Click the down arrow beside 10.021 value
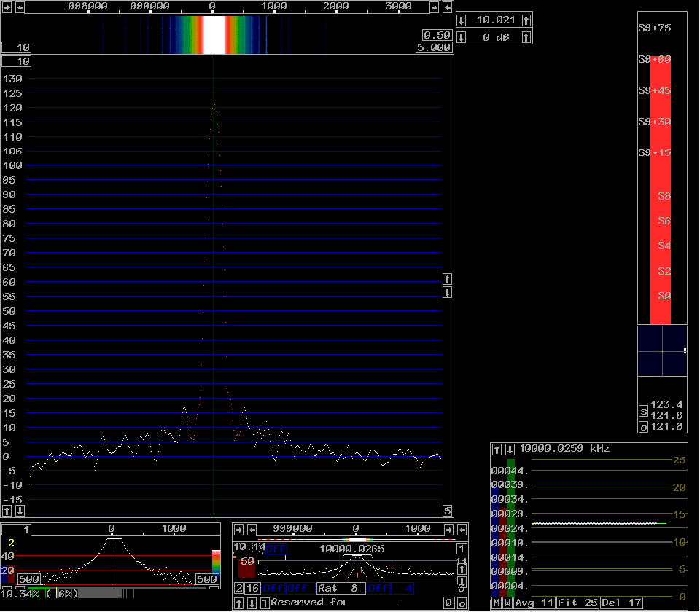 tap(462, 20)
